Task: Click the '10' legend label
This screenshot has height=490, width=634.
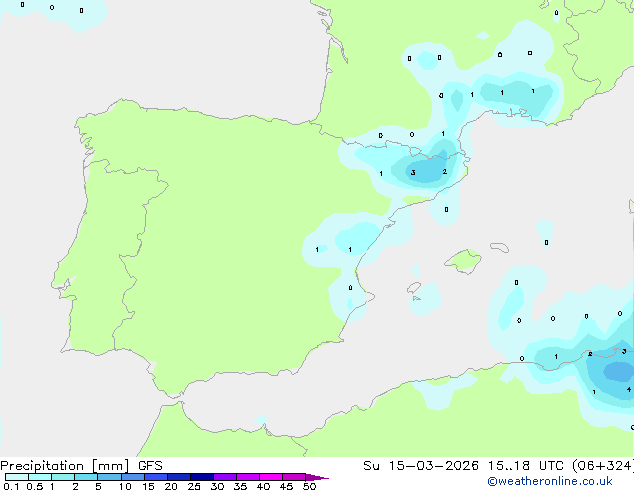Action: click(x=125, y=486)
